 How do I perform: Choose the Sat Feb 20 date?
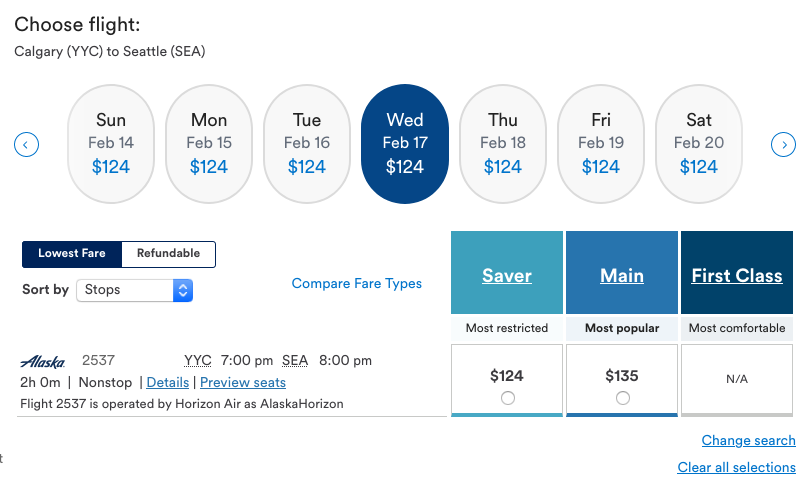(x=699, y=144)
